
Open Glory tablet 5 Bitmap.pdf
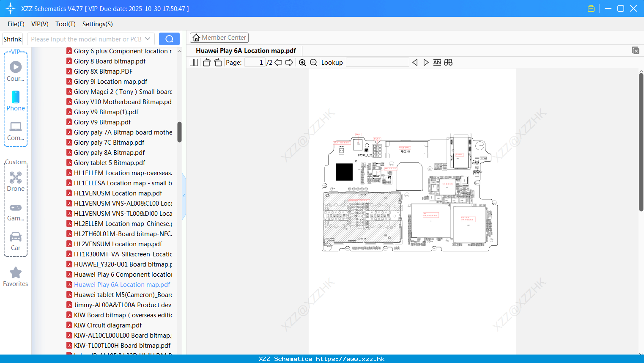[110, 162]
